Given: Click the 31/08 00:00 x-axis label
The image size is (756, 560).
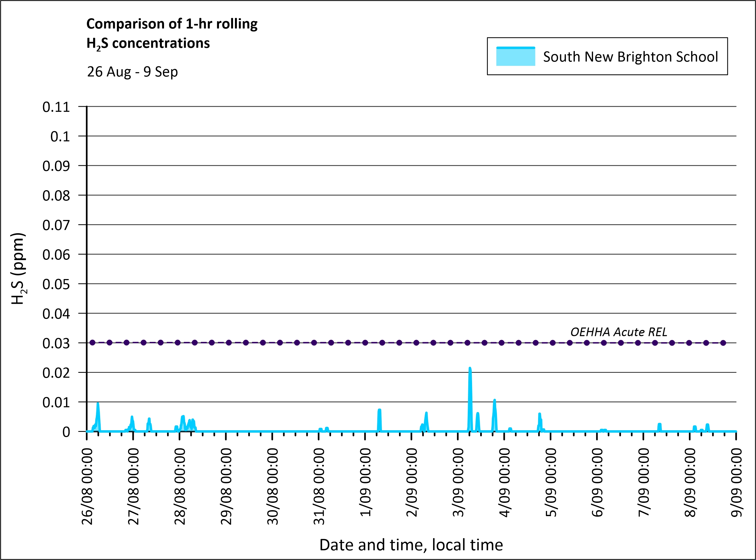Looking at the screenshot, I should pyautogui.click(x=319, y=486).
